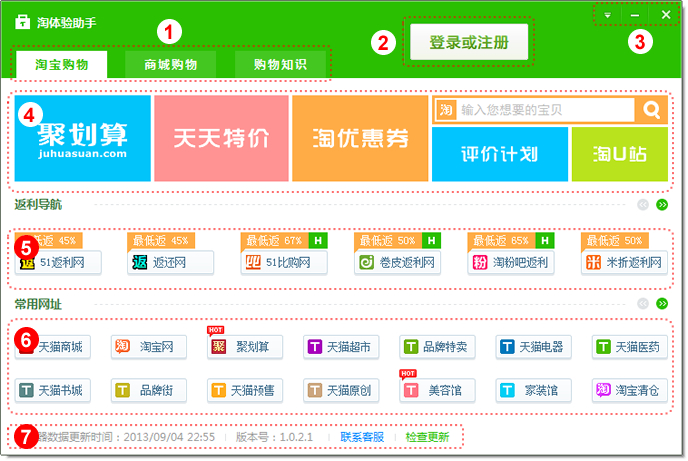This screenshot has height=461, width=688.
Task: Open 天猫书城 shortcut
Action: [x=53, y=390]
